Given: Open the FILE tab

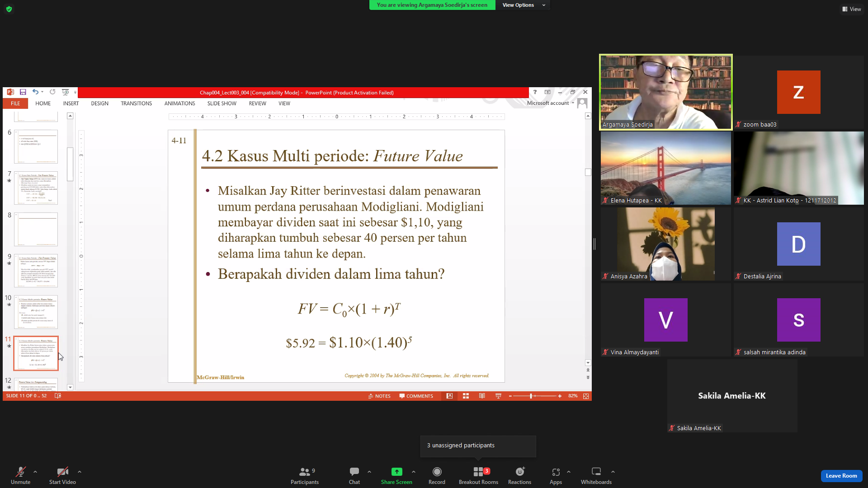Looking at the screenshot, I should click(x=15, y=103).
